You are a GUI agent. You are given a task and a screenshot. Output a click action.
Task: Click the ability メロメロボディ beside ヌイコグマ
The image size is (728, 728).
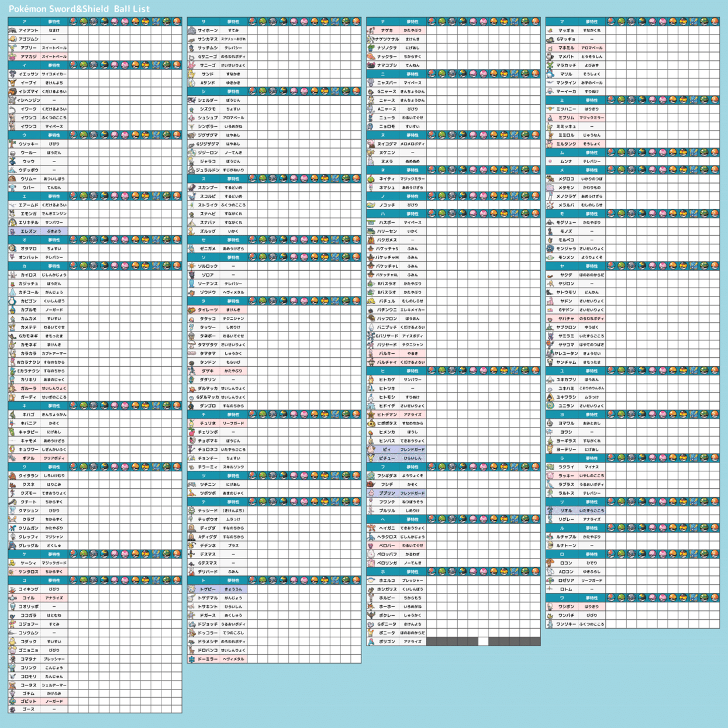tap(413, 144)
